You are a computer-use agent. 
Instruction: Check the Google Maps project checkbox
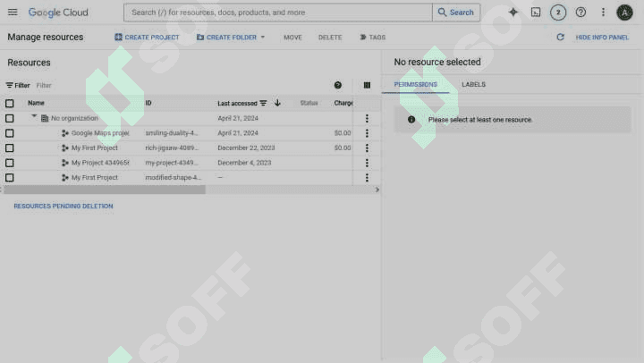(10, 133)
